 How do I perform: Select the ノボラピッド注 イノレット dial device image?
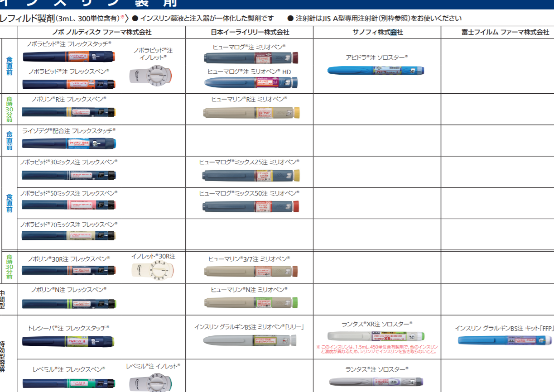[x=151, y=76]
